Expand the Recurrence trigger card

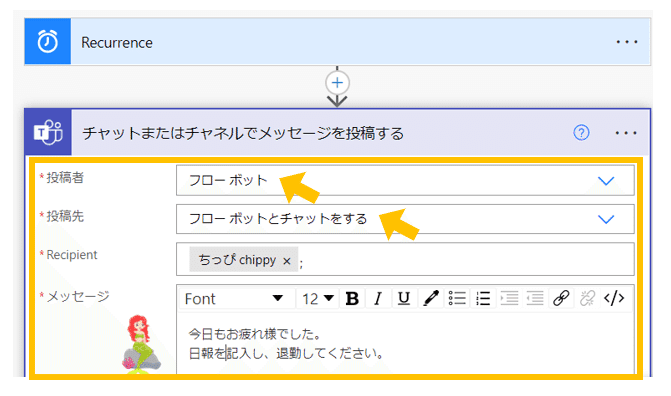tap(337, 42)
